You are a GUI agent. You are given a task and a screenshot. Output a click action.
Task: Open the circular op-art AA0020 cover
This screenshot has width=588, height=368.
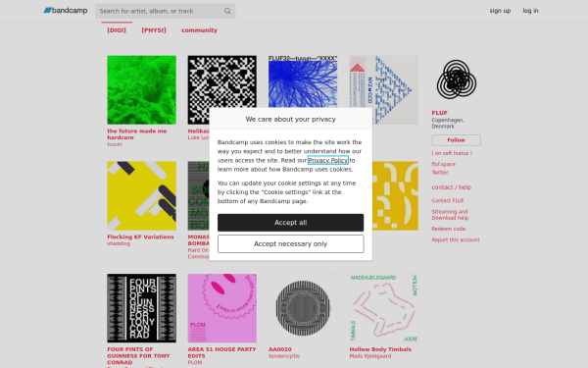tap(303, 308)
